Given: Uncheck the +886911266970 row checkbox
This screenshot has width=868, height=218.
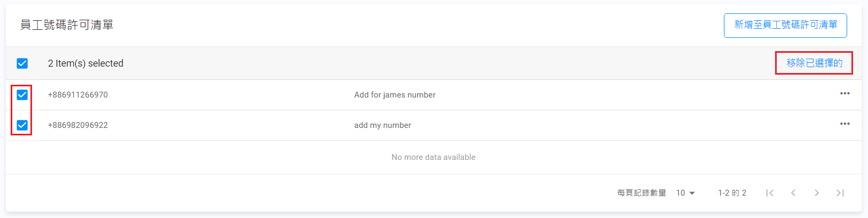Looking at the screenshot, I should pos(22,95).
